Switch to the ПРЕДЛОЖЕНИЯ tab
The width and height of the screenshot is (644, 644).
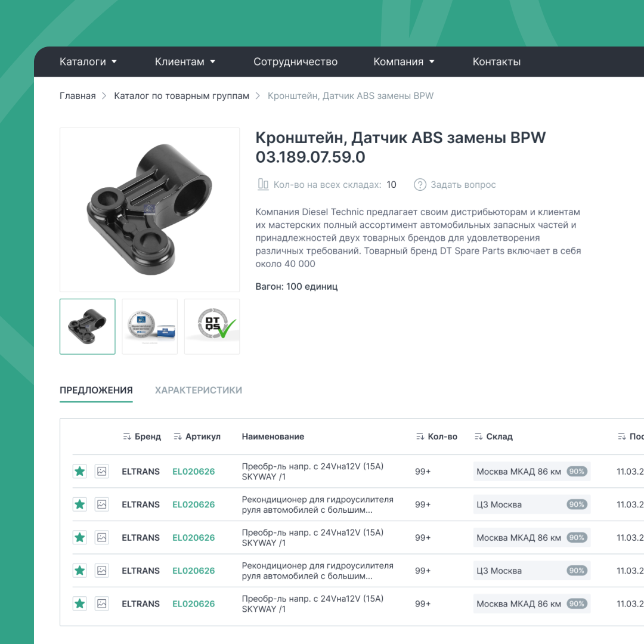(x=96, y=390)
